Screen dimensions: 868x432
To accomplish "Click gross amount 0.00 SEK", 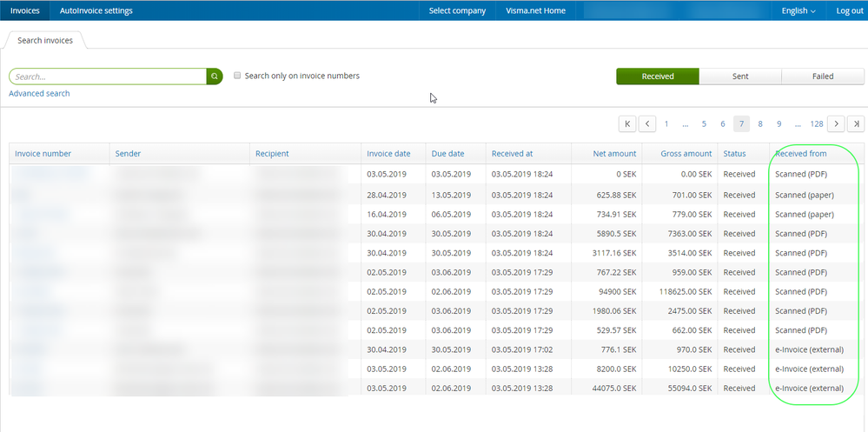I will 696,174.
